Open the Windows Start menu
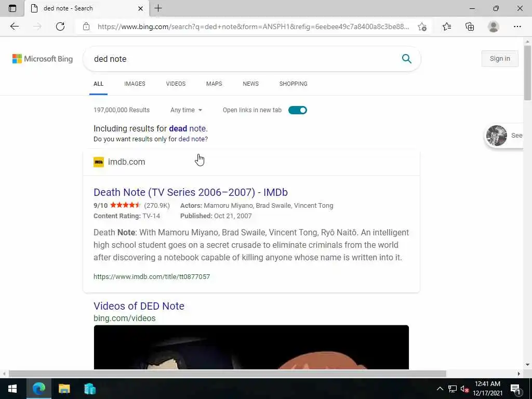The image size is (532, 399). click(x=12, y=389)
